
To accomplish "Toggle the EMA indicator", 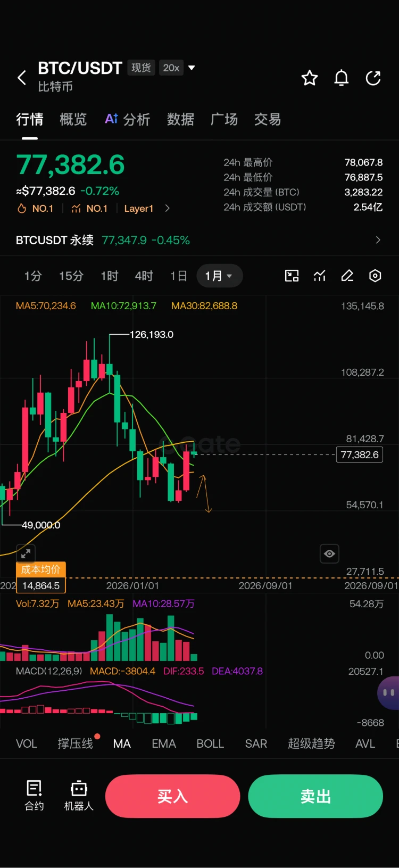I will click(x=164, y=743).
